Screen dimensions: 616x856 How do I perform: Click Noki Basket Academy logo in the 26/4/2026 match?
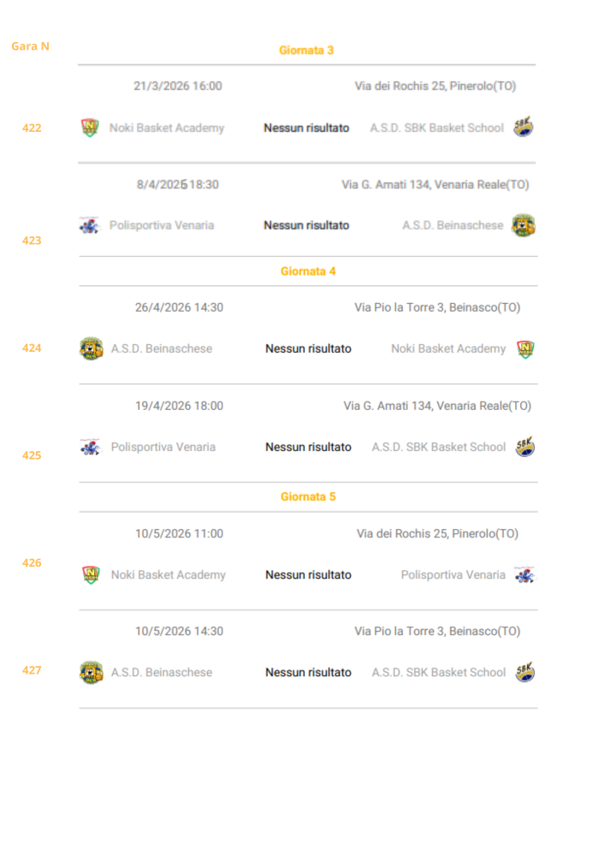[x=525, y=348]
